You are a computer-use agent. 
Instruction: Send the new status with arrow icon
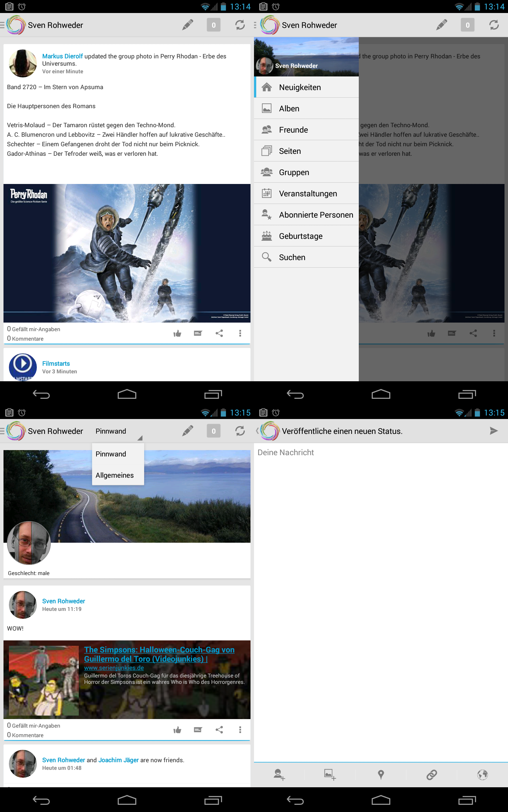click(493, 431)
